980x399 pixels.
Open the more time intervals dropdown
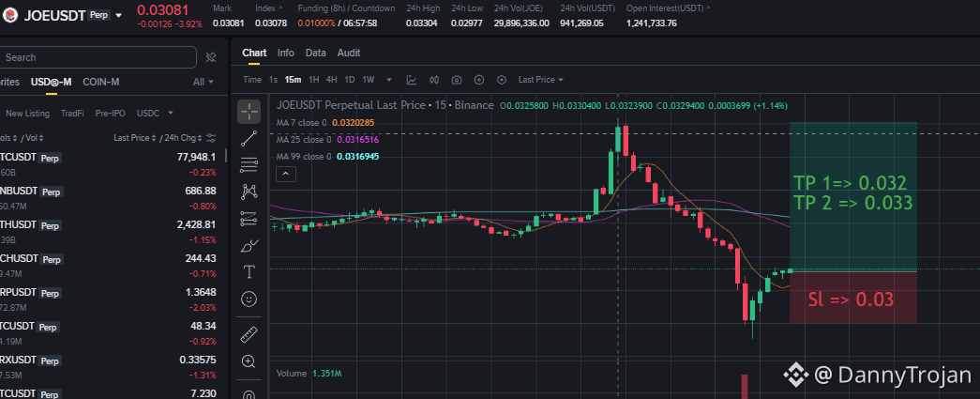pyautogui.click(x=389, y=80)
